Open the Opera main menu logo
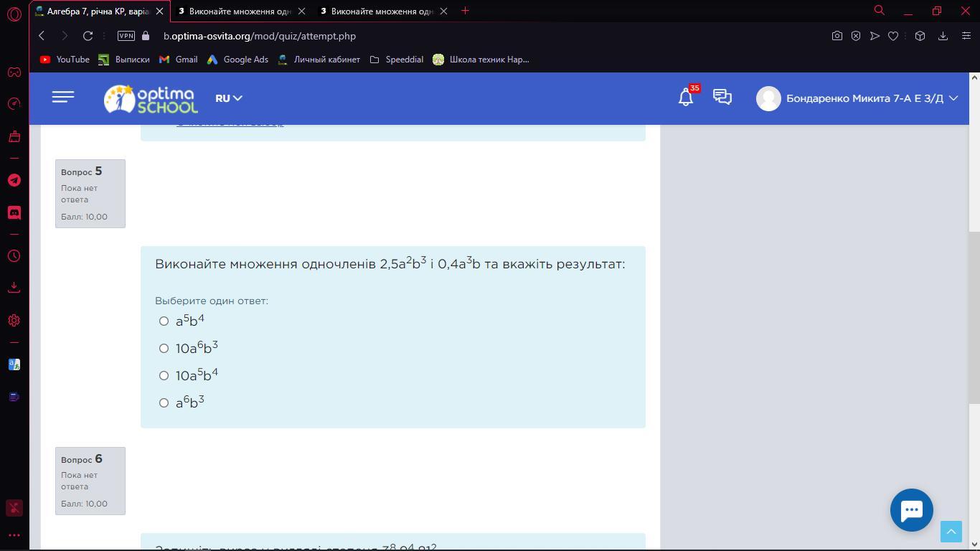Viewport: 980px width, 551px height. [x=14, y=14]
